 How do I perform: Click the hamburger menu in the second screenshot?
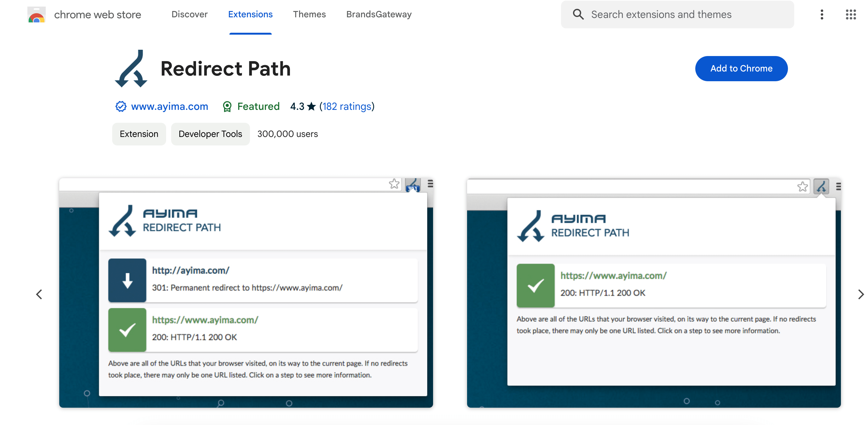pyautogui.click(x=838, y=186)
